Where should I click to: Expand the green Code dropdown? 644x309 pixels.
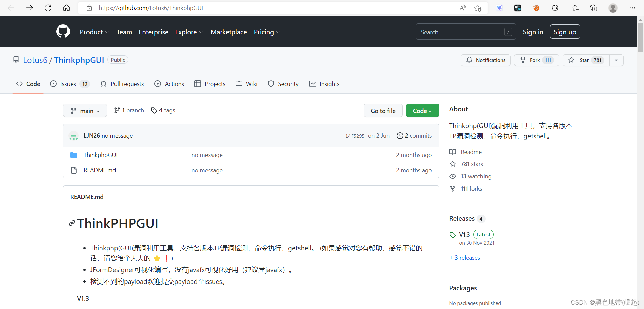pyautogui.click(x=422, y=110)
